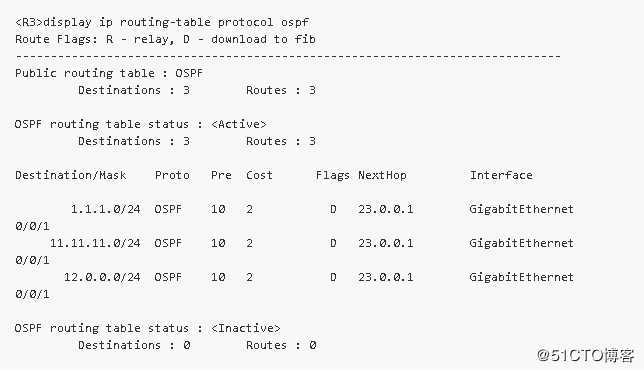644x372 pixels.
Task: Click the OSPF routing table status Inactive line
Action: coord(147,328)
